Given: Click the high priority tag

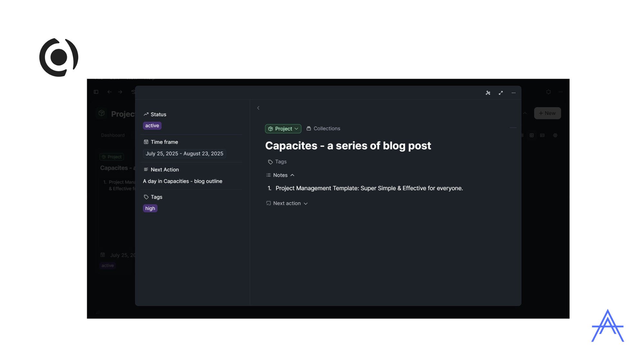Looking at the screenshot, I should [150, 208].
